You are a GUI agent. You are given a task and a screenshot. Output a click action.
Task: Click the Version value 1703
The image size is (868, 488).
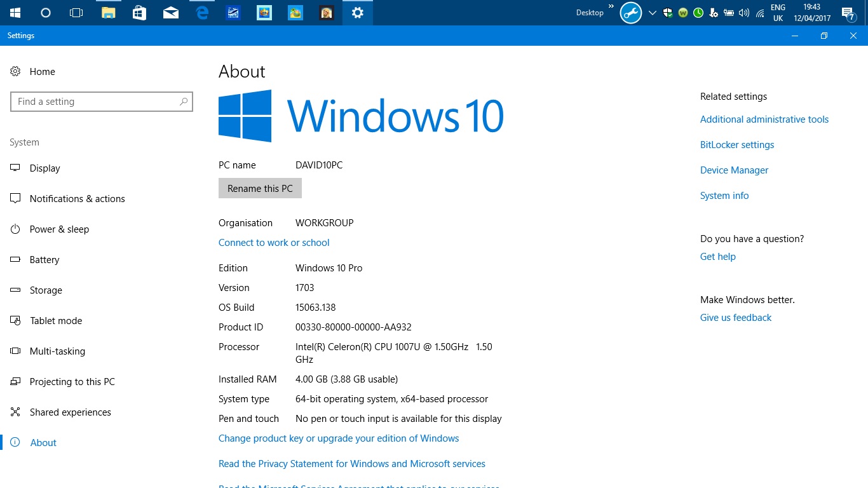coord(305,288)
